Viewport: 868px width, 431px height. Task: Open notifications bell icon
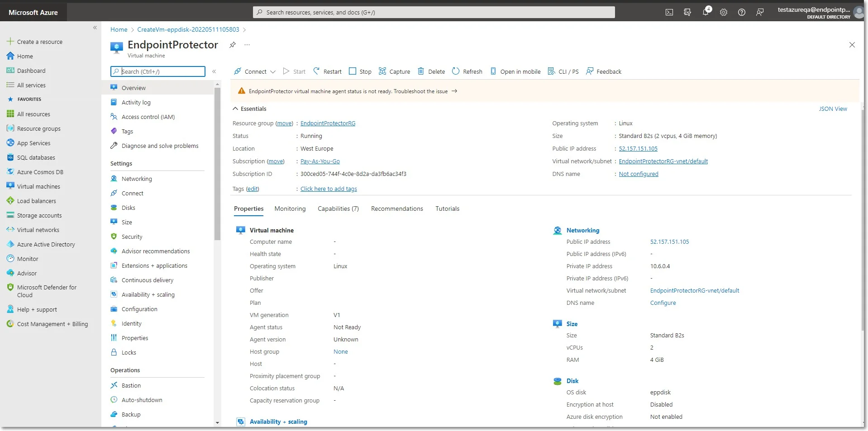tap(706, 12)
